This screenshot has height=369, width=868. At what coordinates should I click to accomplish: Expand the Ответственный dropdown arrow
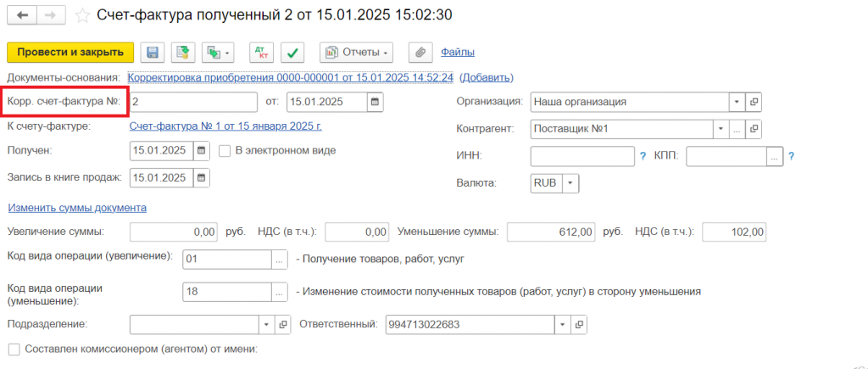(x=562, y=324)
